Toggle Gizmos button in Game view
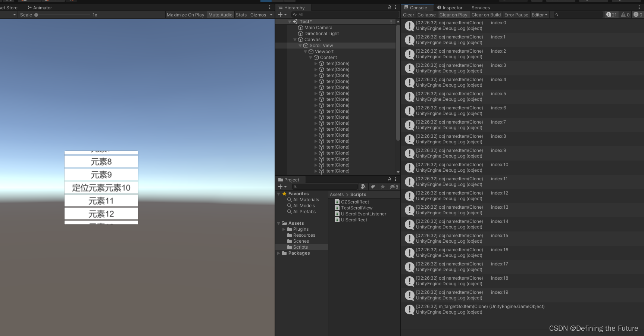Image resolution: width=644 pixels, height=336 pixels. pos(258,15)
